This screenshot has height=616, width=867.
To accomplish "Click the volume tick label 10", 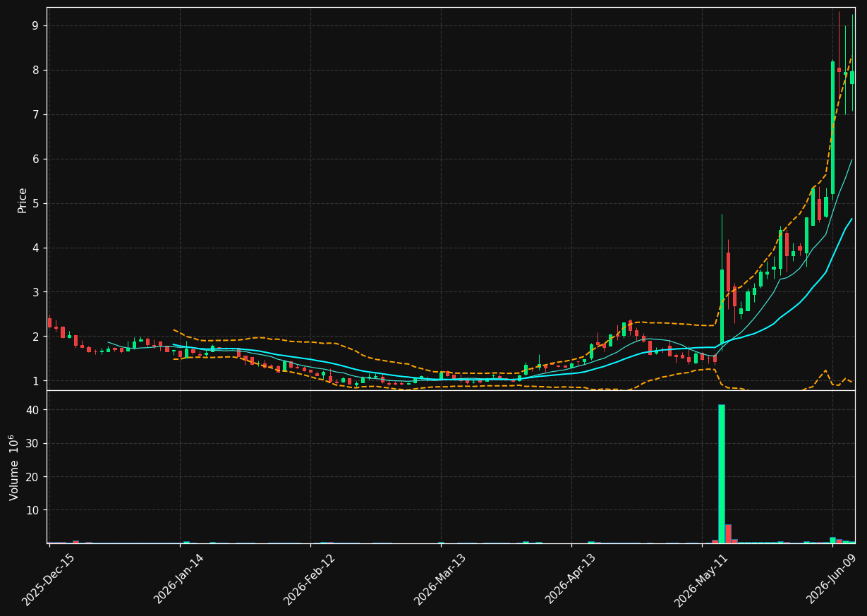I will point(32,509).
